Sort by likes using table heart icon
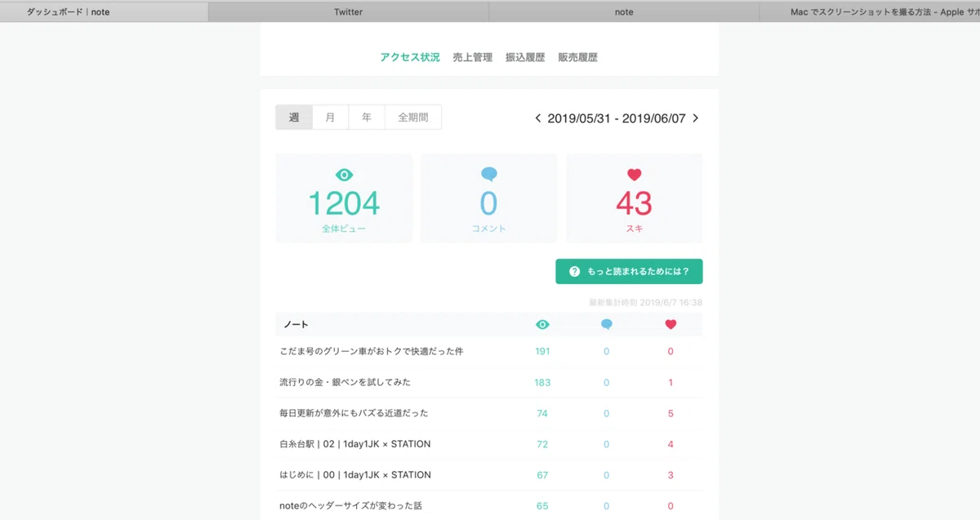This screenshot has height=520, width=980. [670, 324]
